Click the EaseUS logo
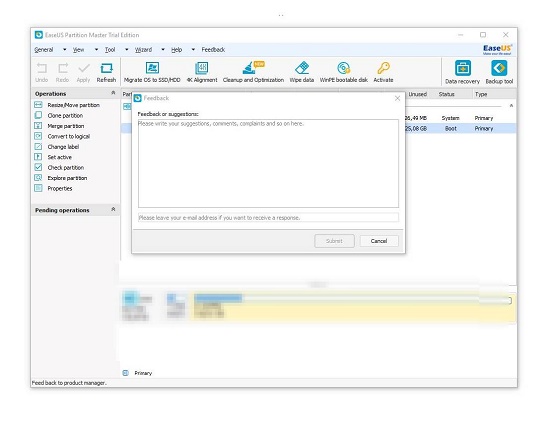Viewport: 550px width, 422px height. [x=497, y=49]
